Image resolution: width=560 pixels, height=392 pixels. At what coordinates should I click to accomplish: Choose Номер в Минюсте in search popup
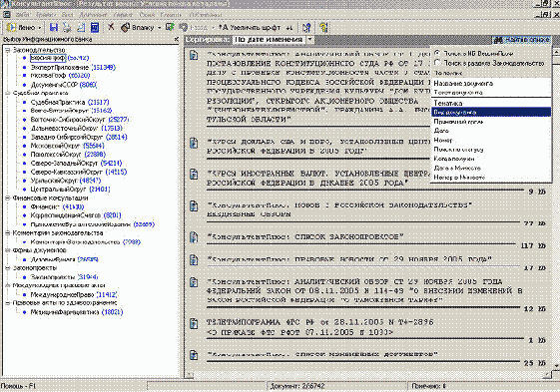(491, 178)
